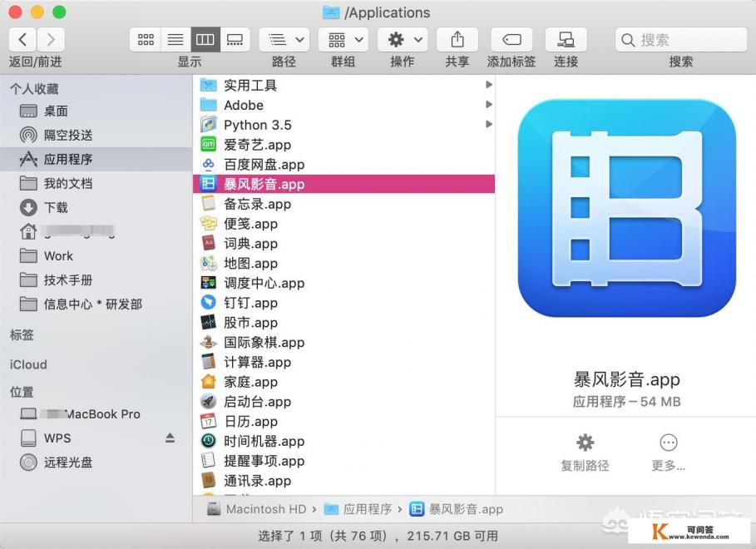Select the 暴风影音.app row icon
Screen dimensions: 756x549
(x=208, y=184)
